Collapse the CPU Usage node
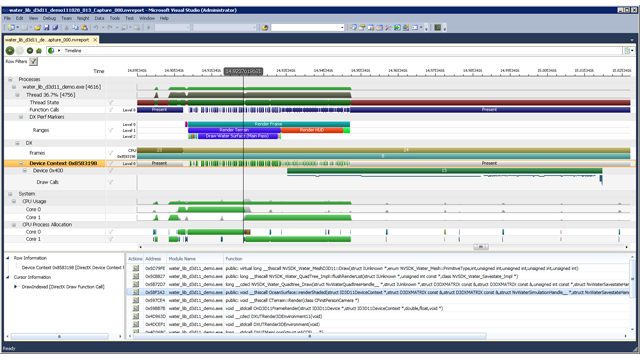Image resolution: width=640 pixels, height=360 pixels. point(14,202)
